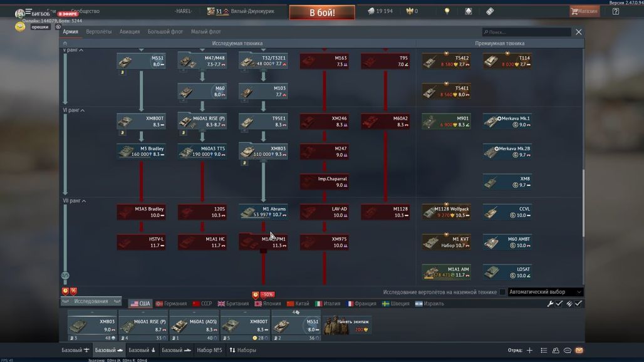Close the research tree window with X
The height and width of the screenshot is (362, 644).
[x=579, y=32]
